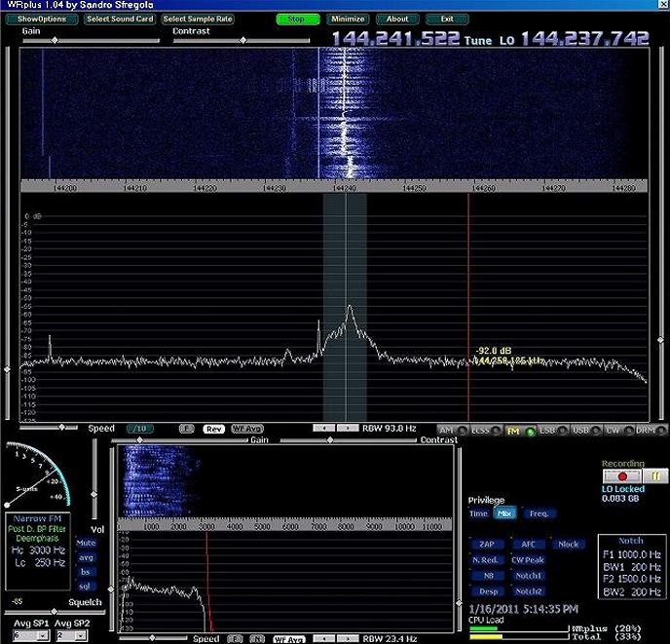Image resolution: width=670 pixels, height=644 pixels.
Task: Toggle the bs button
Action: (86, 572)
